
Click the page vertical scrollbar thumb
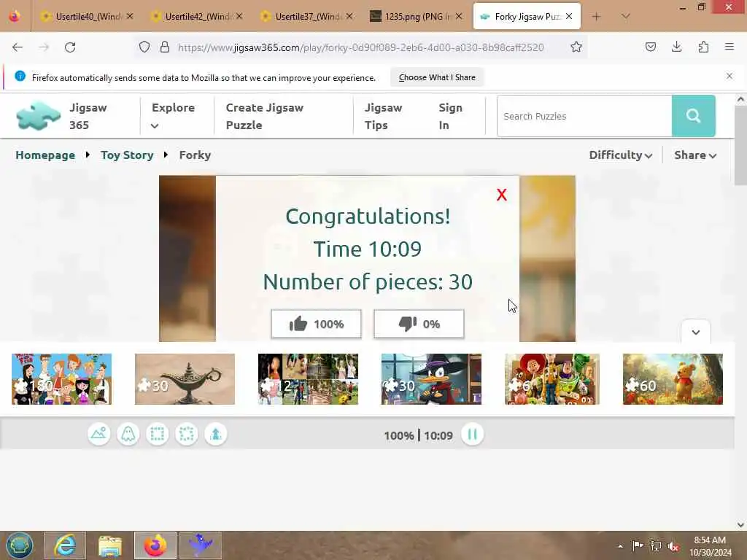click(x=740, y=145)
